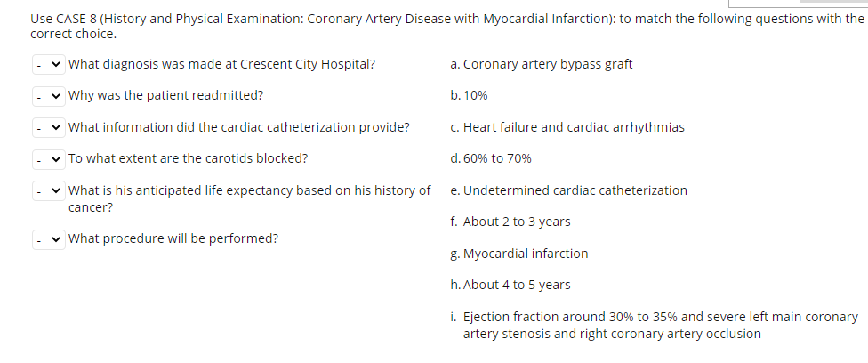Open dropdown for why patient was readmitted
The image size is (868, 363).
point(49,96)
